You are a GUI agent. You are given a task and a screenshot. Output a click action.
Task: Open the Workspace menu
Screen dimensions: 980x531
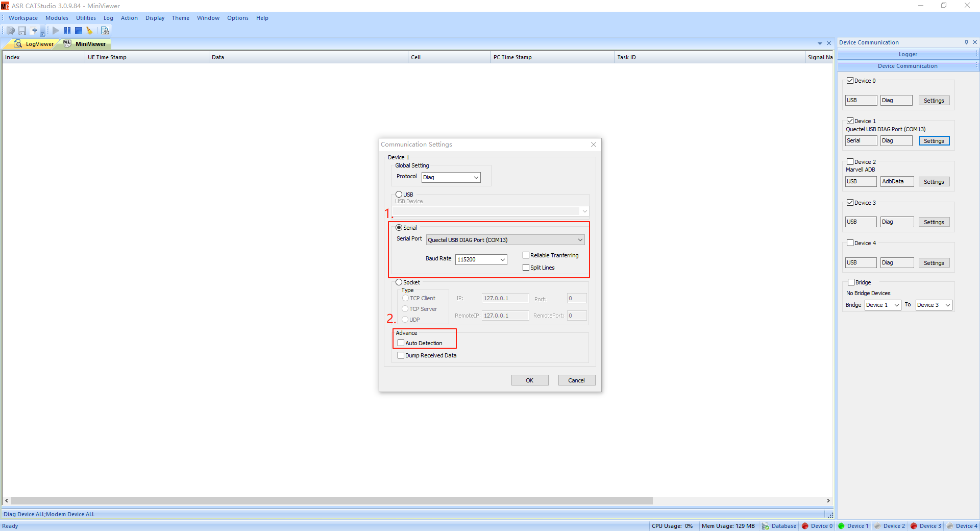tap(23, 18)
